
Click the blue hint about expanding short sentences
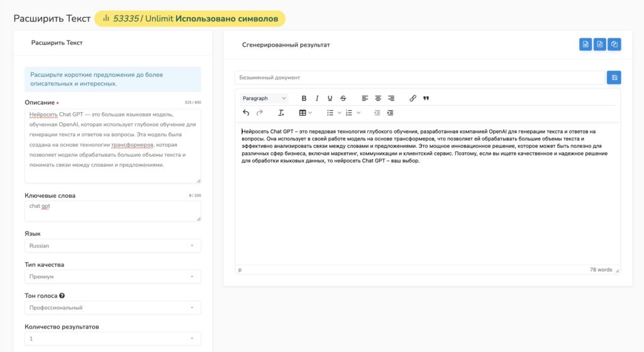pyautogui.click(x=113, y=79)
